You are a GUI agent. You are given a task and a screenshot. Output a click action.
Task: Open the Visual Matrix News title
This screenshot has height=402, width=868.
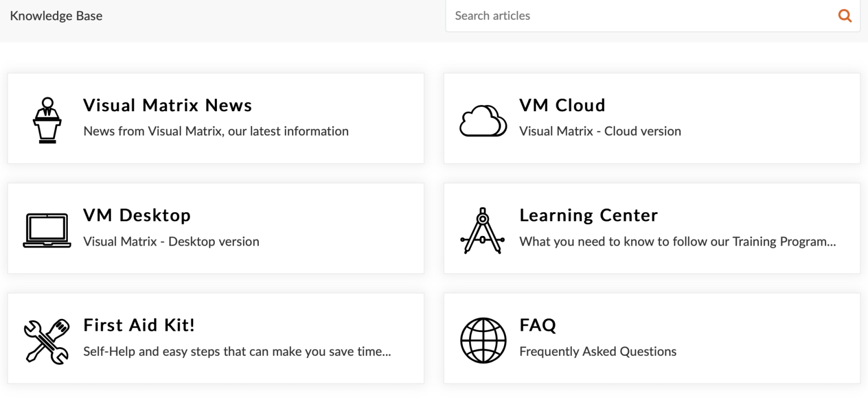[167, 106]
